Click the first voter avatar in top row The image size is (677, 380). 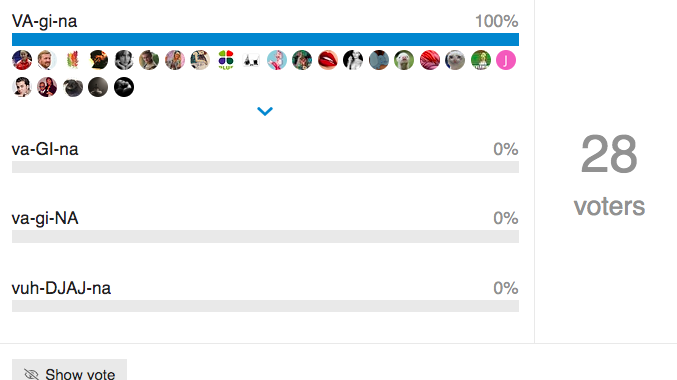click(22, 60)
